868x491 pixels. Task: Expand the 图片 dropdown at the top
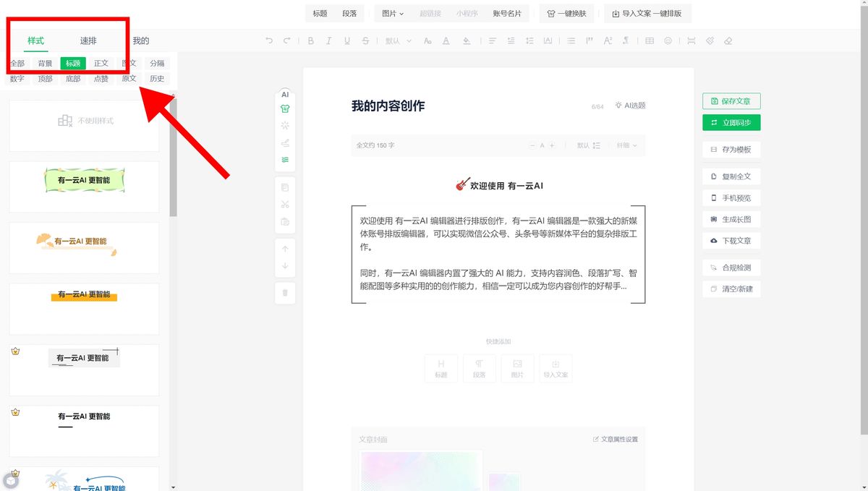[393, 13]
